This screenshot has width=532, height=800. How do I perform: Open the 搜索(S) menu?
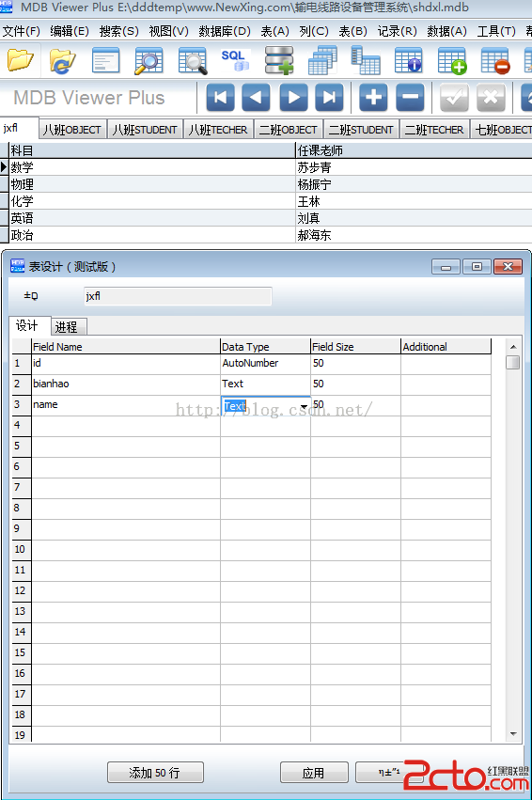click(118, 32)
